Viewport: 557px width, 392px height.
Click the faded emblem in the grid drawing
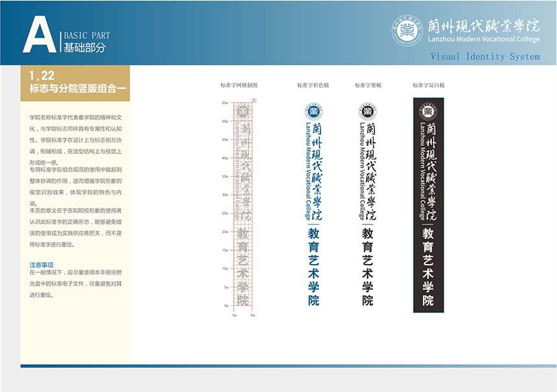(243, 111)
